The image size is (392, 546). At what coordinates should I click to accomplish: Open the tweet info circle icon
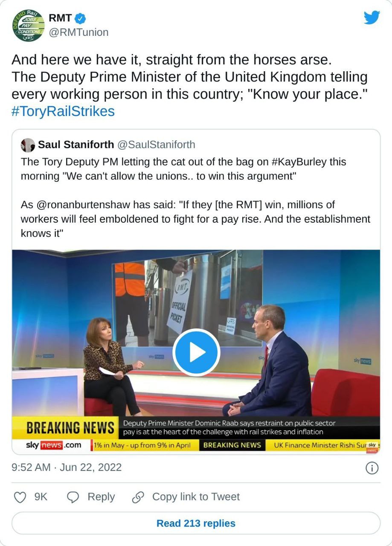[372, 468]
